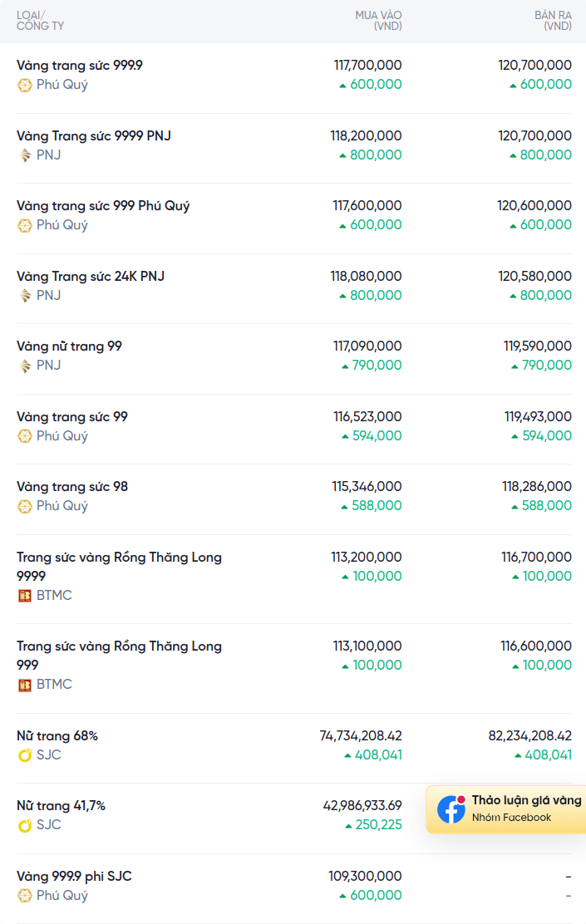Viewport: 586px width, 924px height.
Task: Click Phú Quý logo under Vàng trang sức 98
Action: point(25,506)
